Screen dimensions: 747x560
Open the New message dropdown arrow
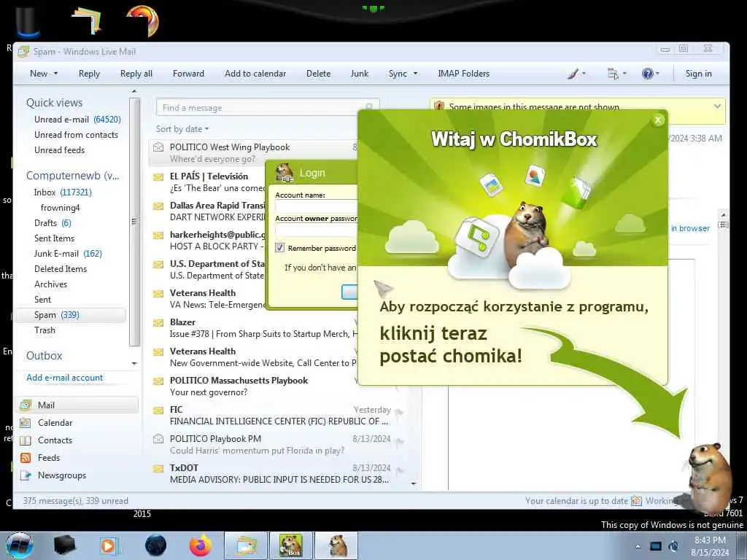55,74
